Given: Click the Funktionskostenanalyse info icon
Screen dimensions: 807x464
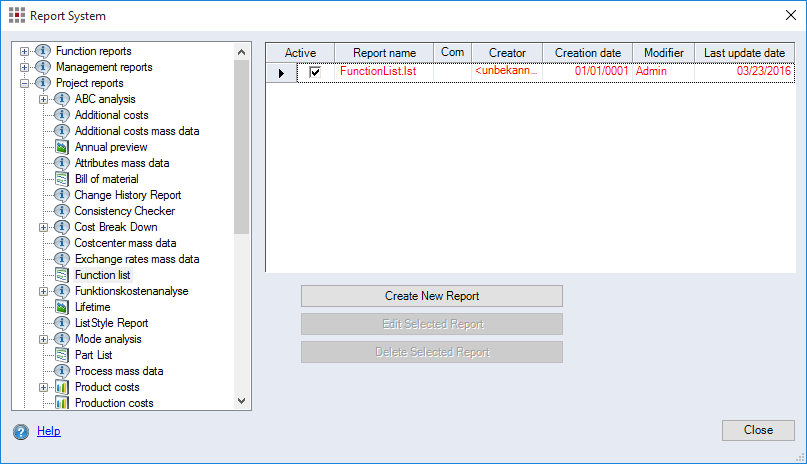Looking at the screenshot, I should coord(62,291).
